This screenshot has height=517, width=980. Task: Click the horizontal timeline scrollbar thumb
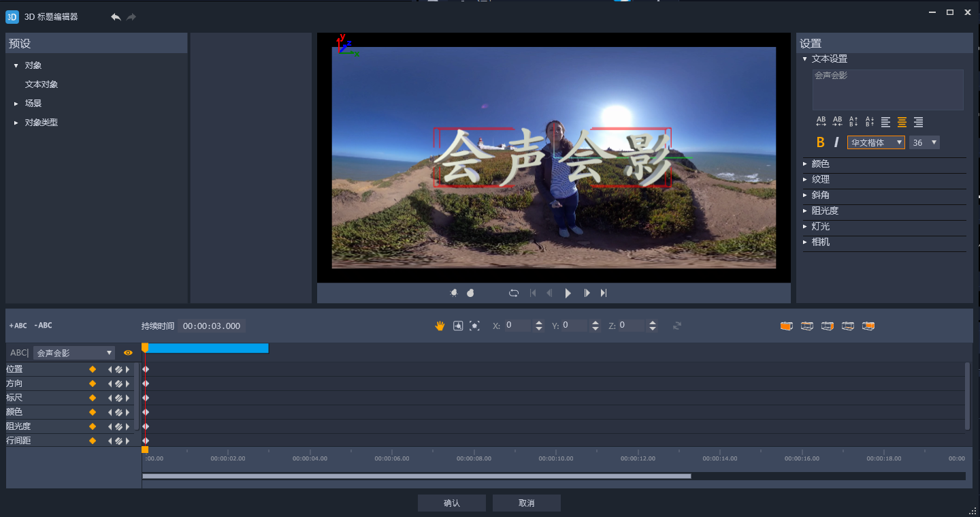[416, 476]
